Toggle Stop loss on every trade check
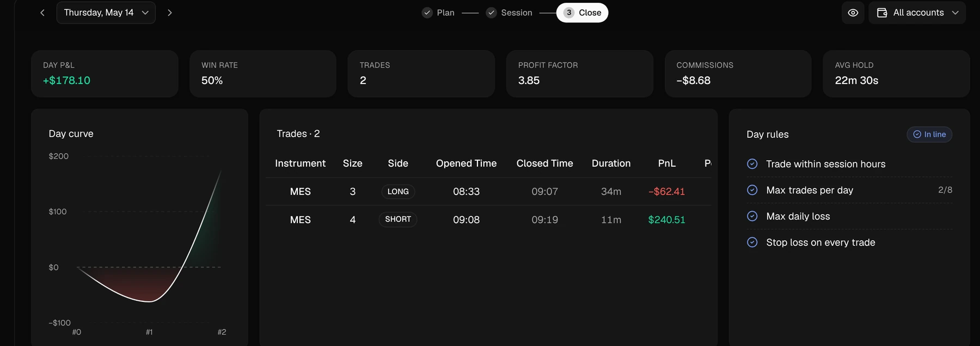The height and width of the screenshot is (346, 980). click(752, 242)
